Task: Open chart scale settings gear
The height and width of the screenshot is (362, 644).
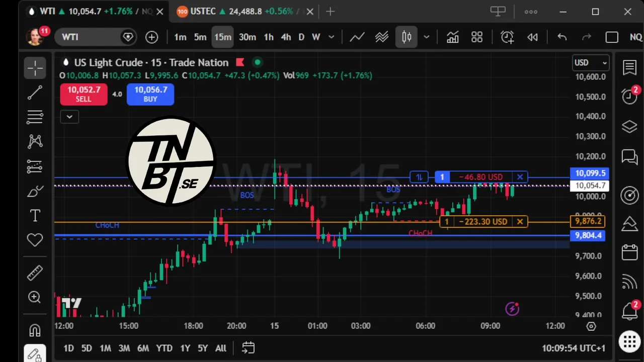Action: click(591, 326)
